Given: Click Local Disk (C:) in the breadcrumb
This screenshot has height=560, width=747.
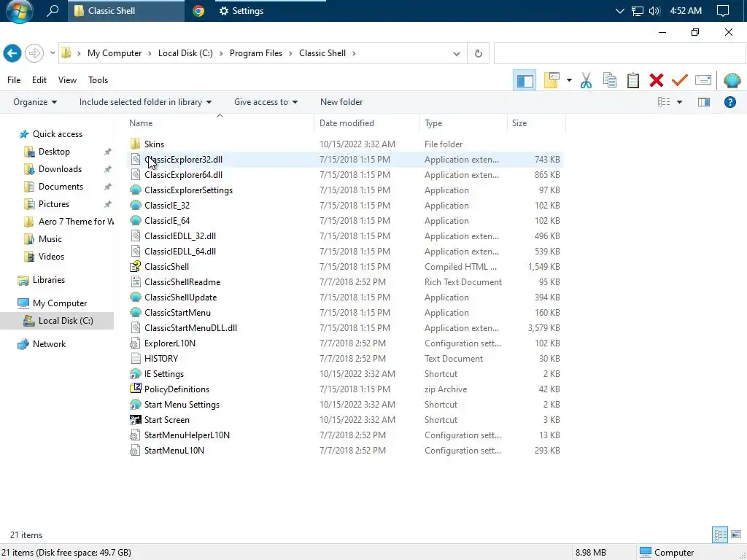Looking at the screenshot, I should (x=185, y=53).
